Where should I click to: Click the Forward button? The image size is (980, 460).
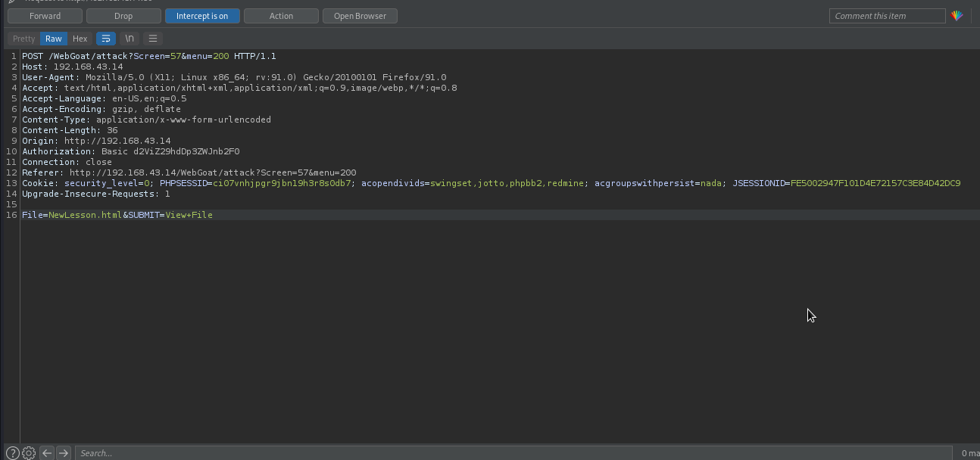click(x=45, y=16)
